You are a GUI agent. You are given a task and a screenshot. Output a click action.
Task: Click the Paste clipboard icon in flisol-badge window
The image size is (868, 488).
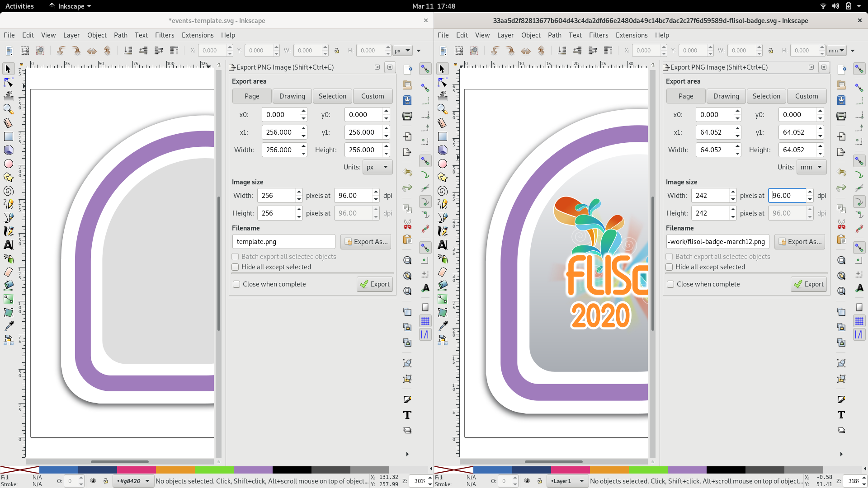[841, 239]
